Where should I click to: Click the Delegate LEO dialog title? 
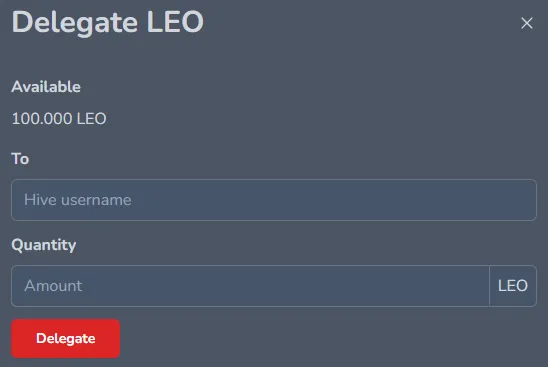108,23
